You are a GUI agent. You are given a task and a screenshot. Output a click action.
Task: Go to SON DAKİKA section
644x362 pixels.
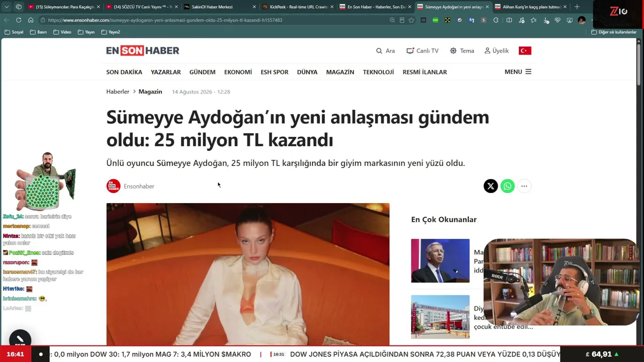click(x=124, y=72)
